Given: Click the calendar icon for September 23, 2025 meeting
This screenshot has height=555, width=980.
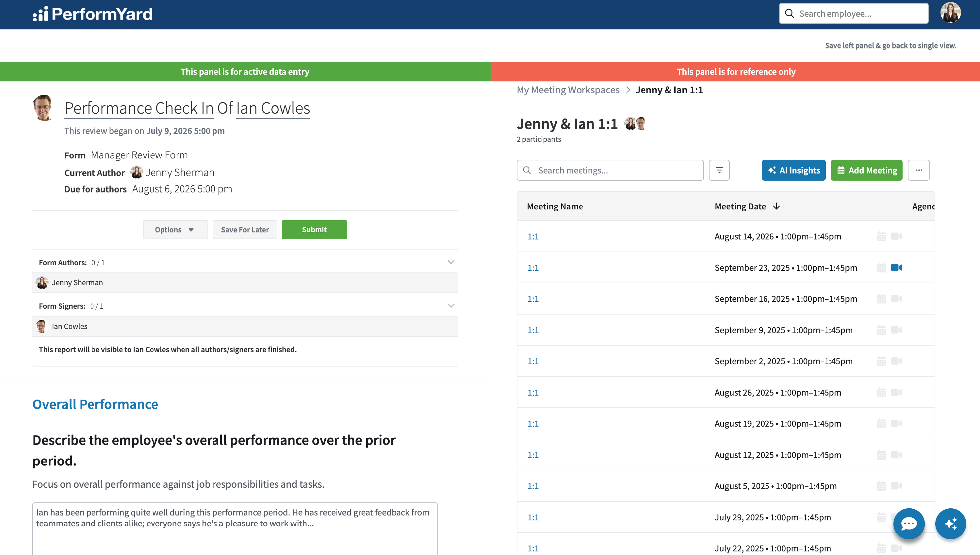Looking at the screenshot, I should point(881,268).
